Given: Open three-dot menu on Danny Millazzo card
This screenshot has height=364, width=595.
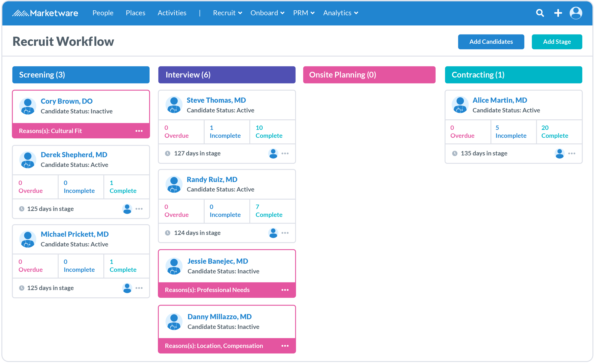Looking at the screenshot, I should coord(285,346).
